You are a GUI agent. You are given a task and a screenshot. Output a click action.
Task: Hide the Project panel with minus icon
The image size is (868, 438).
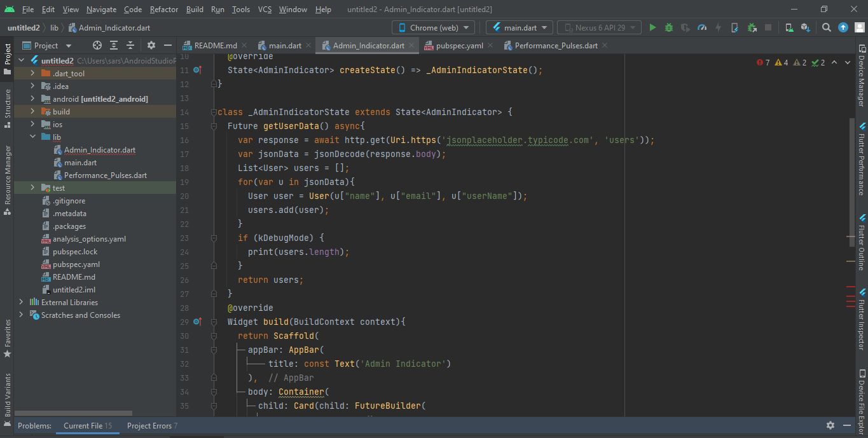[x=168, y=45]
